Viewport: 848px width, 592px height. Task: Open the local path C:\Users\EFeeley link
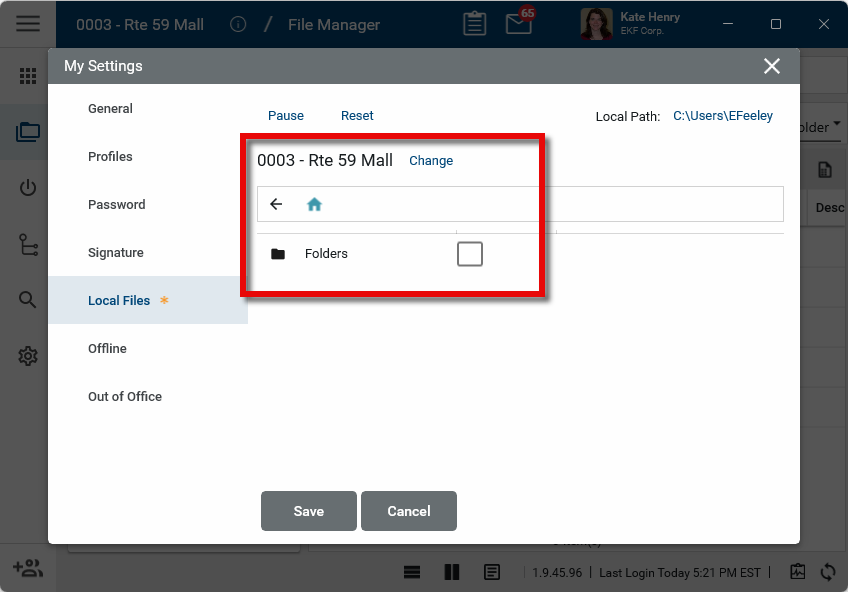click(x=723, y=116)
